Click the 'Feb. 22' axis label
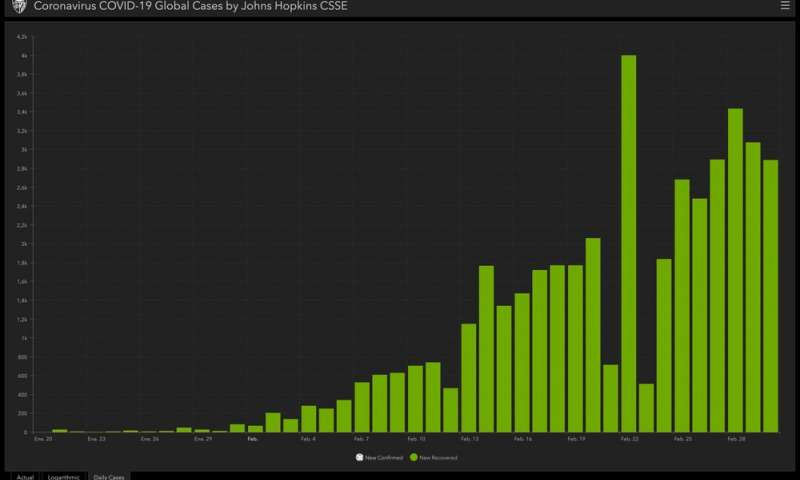 [630, 439]
